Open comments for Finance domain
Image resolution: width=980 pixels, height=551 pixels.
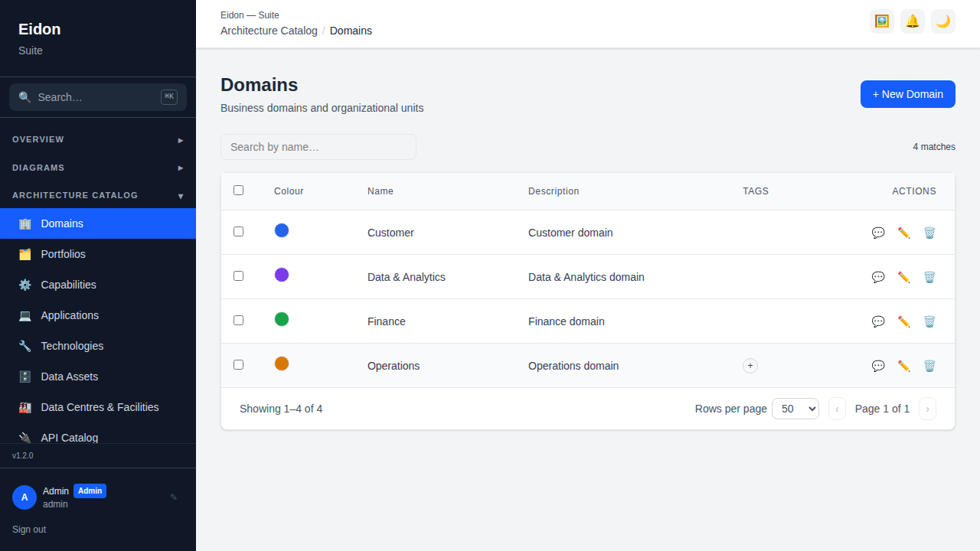click(x=878, y=321)
